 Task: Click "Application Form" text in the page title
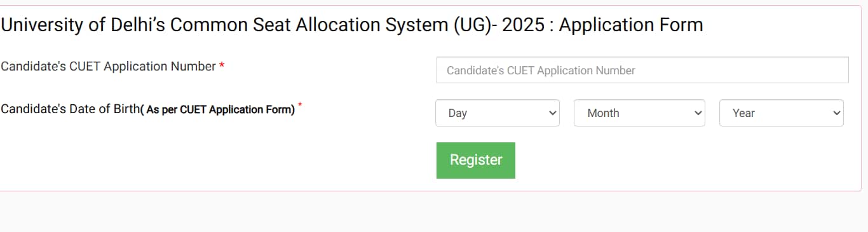pos(631,25)
